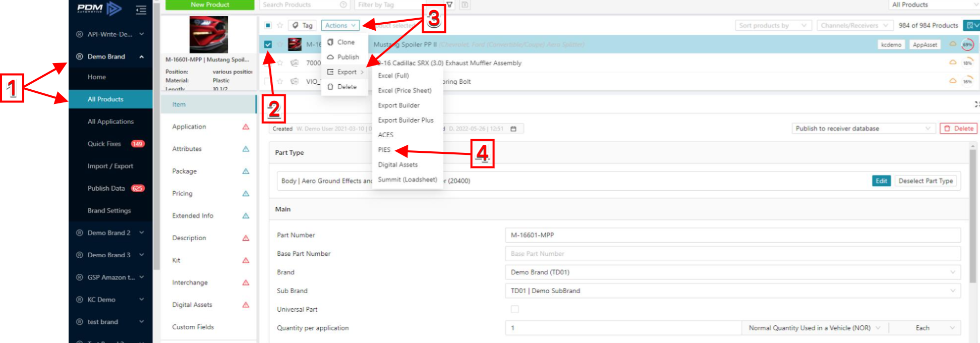Open the Sort products by dropdown
Viewport: 980px width, 343px height.
point(773,25)
